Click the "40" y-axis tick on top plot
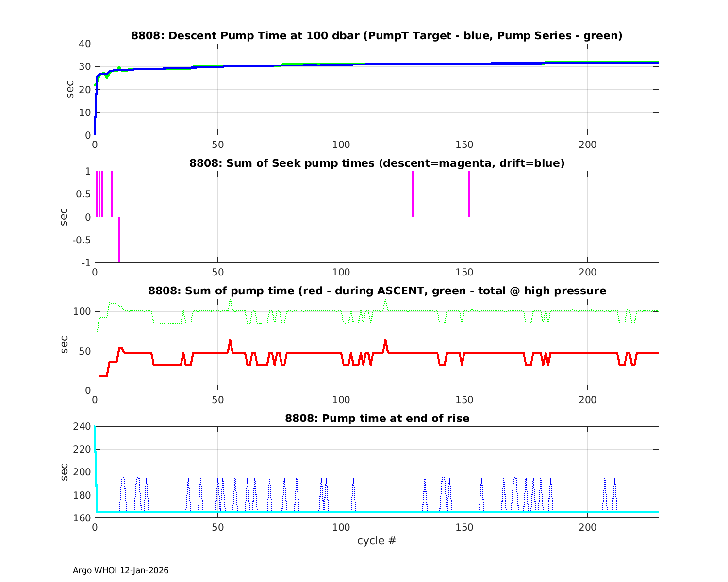Image resolution: width=728 pixels, height=582 pixels. click(85, 44)
